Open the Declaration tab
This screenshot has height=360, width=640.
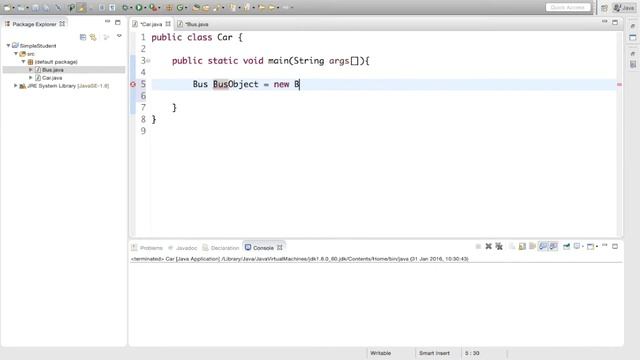click(221, 248)
